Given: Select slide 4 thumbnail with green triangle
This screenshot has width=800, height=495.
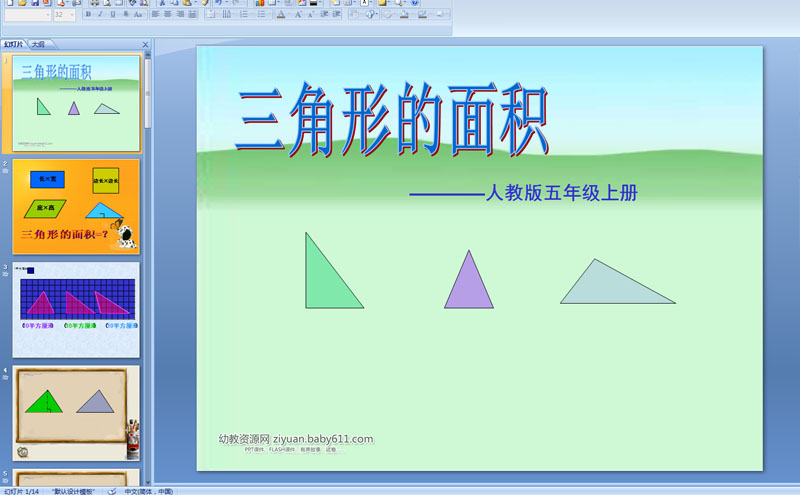Looking at the screenshot, I should tap(76, 413).
